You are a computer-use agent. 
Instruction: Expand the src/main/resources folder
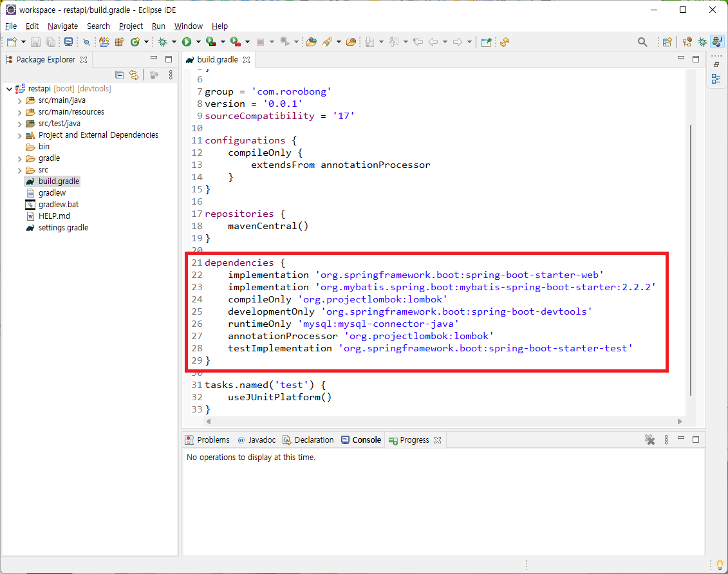pos(19,112)
